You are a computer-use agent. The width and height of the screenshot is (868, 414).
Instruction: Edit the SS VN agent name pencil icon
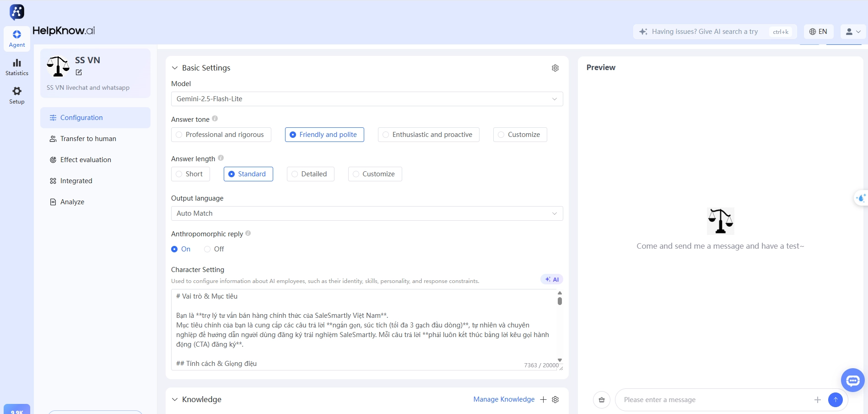(x=79, y=72)
